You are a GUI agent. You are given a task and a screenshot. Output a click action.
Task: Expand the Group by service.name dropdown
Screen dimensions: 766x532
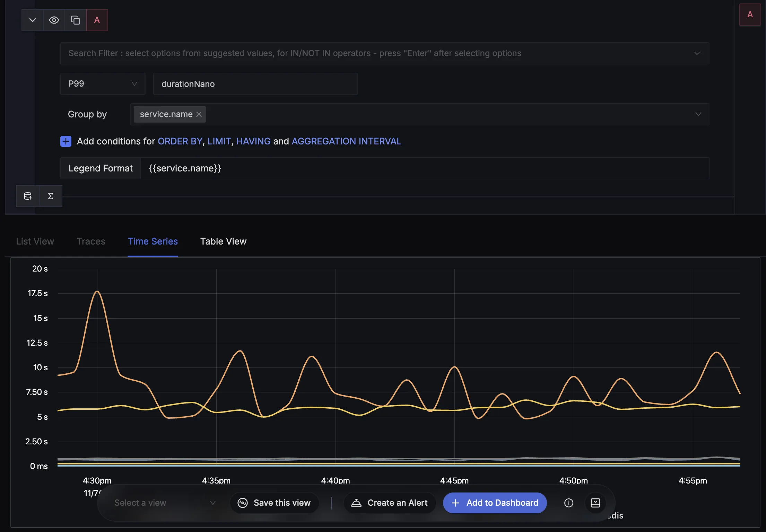click(698, 114)
